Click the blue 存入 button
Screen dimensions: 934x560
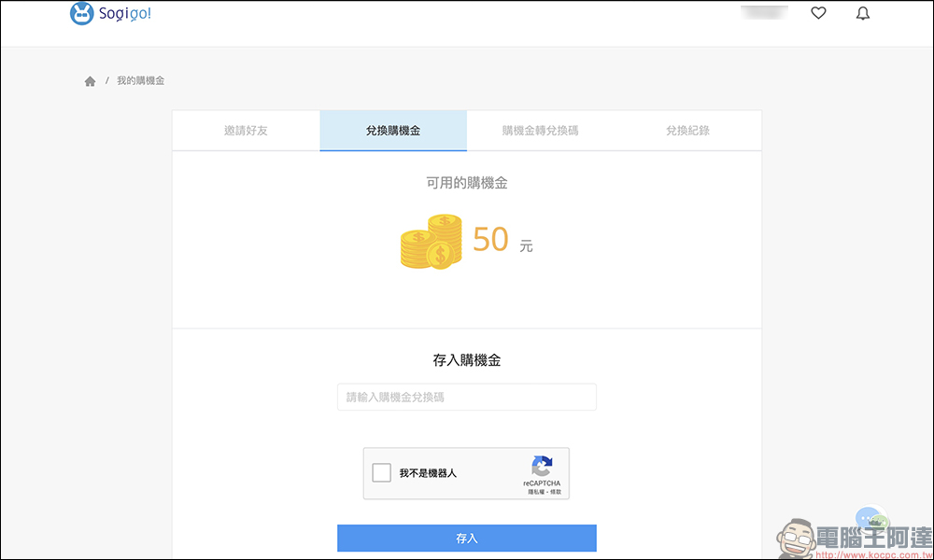(466, 538)
